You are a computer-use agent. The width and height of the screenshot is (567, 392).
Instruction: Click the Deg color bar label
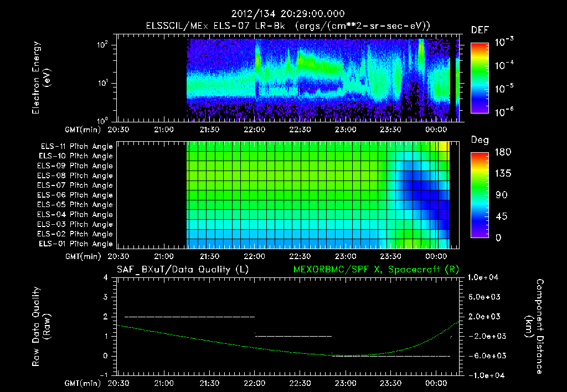(480, 140)
